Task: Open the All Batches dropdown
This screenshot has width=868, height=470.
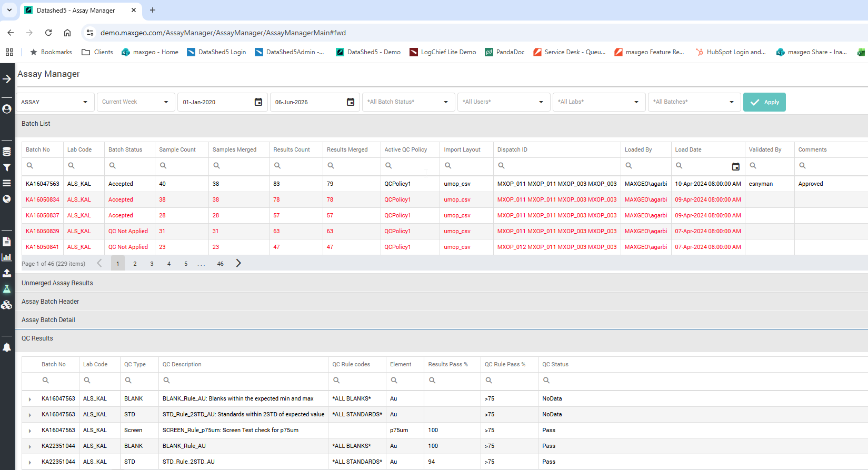Action: (x=694, y=102)
